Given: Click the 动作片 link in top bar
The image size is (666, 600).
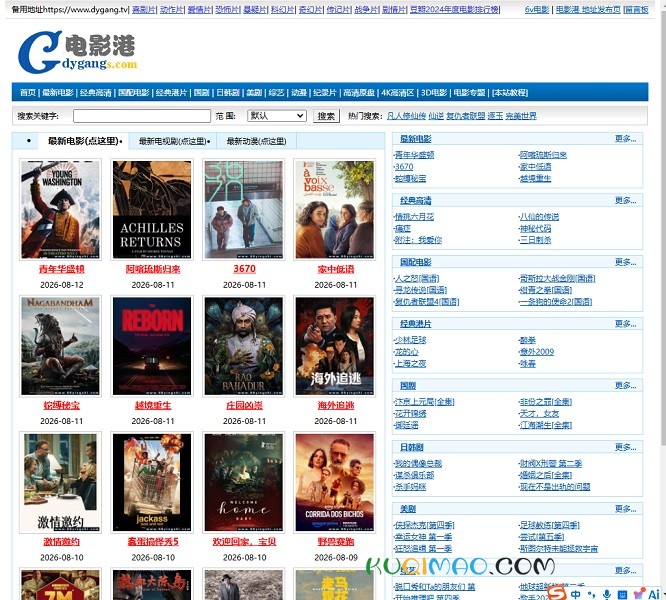Looking at the screenshot, I should coord(171,9).
